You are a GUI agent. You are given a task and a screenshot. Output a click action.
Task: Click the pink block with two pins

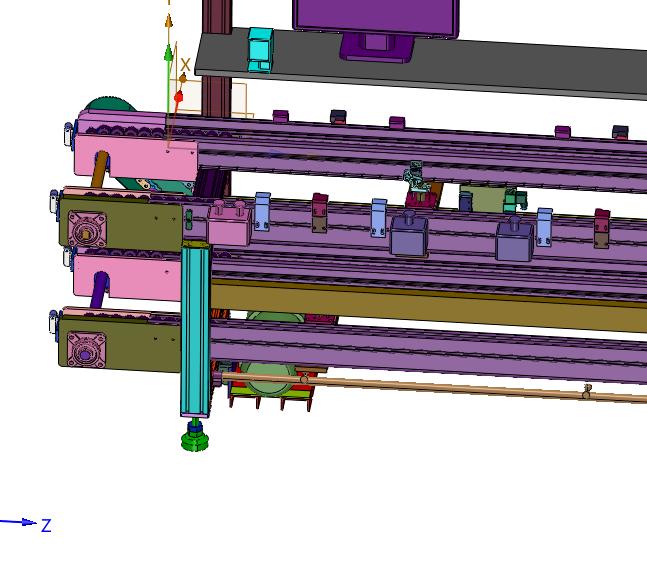229,223
